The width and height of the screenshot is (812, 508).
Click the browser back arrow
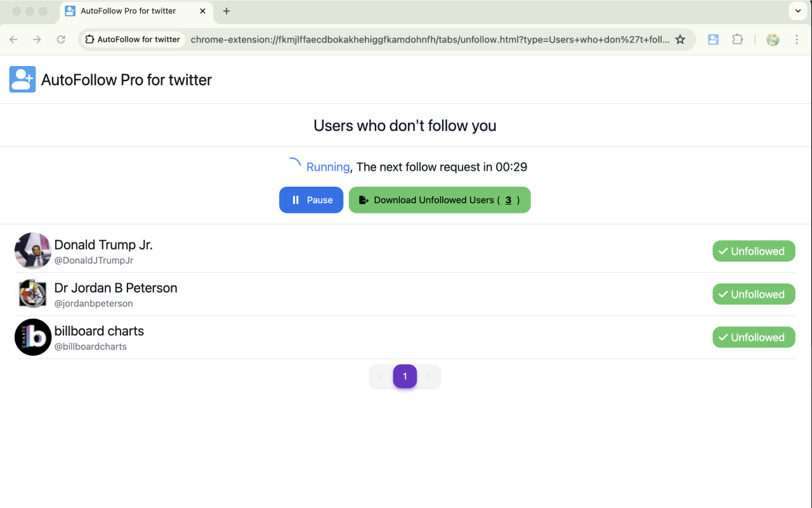pyautogui.click(x=13, y=39)
